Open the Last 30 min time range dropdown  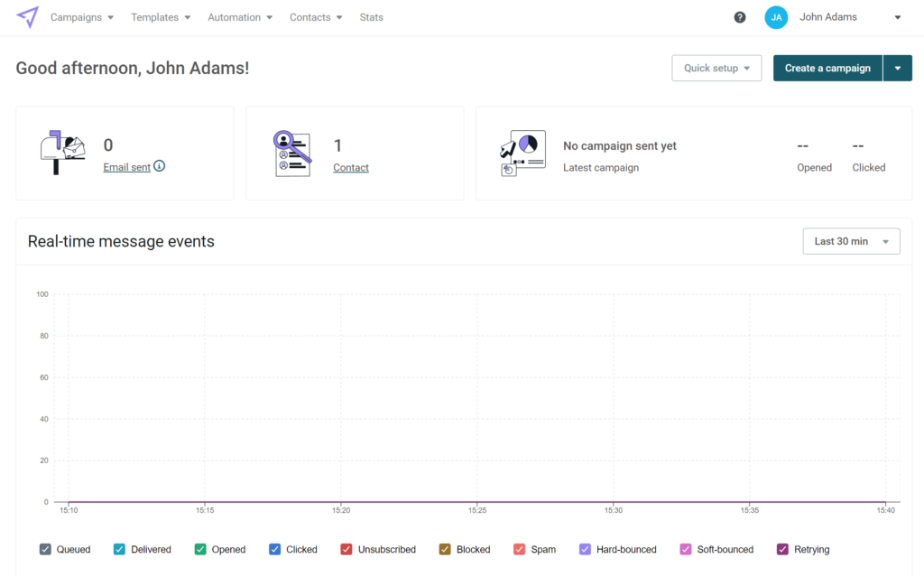[851, 241]
